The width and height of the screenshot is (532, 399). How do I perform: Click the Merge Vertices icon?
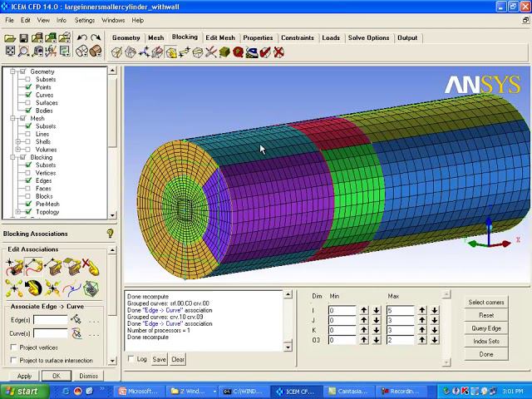coord(144,52)
